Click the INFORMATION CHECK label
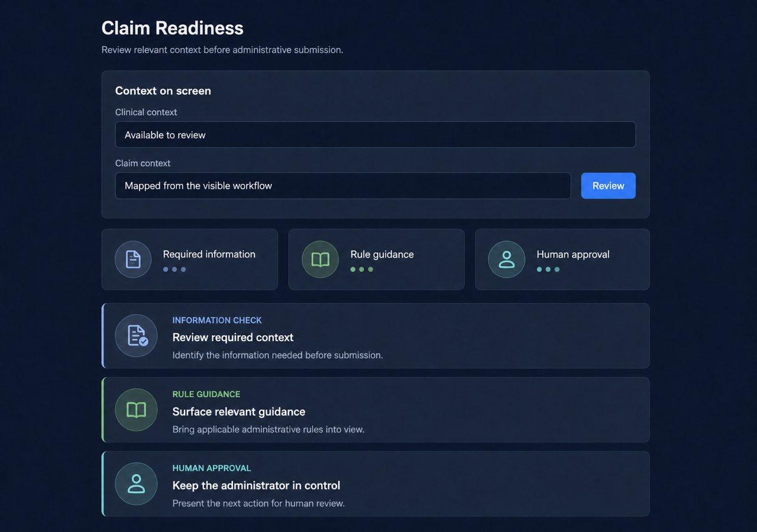The width and height of the screenshot is (757, 532). point(217,320)
